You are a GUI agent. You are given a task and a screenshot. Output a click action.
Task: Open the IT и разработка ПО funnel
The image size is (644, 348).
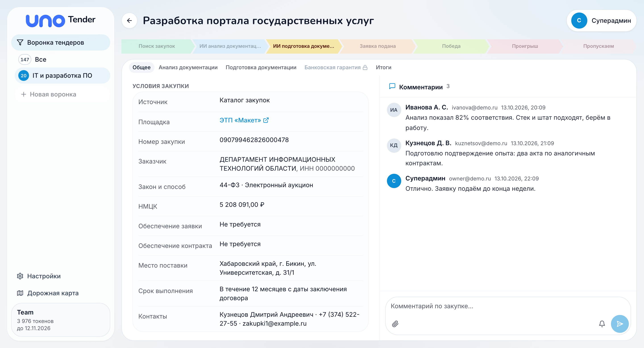click(x=62, y=75)
